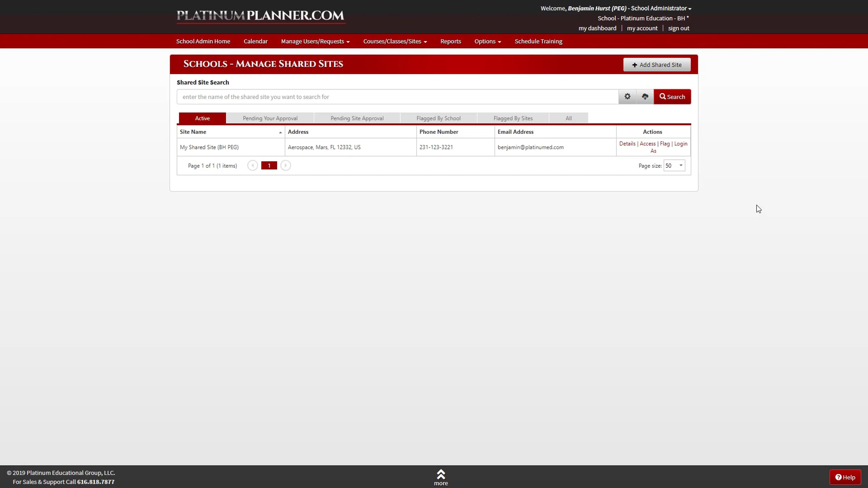Expand the Courses/Classes/Sites menu

395,41
